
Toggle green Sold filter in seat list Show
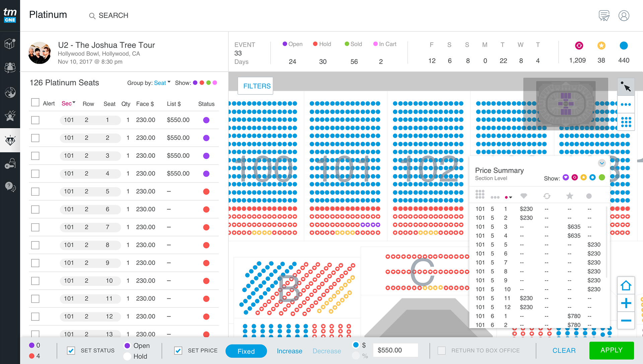208,83
